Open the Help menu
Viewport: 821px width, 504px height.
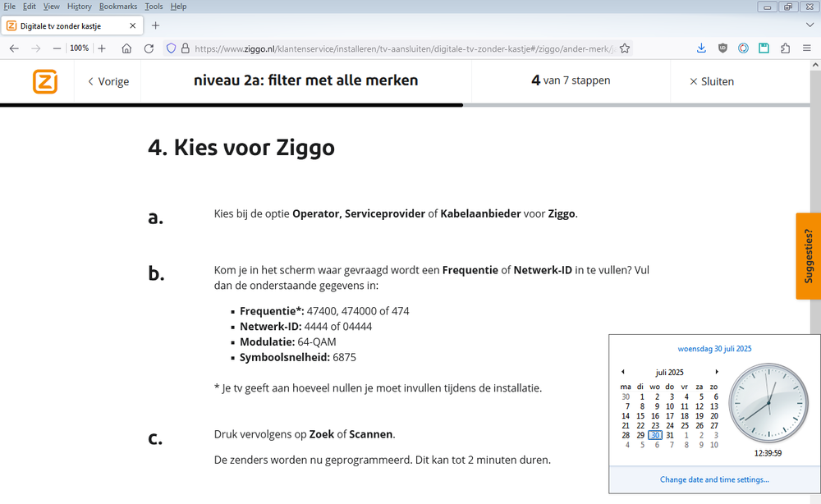pyautogui.click(x=178, y=7)
